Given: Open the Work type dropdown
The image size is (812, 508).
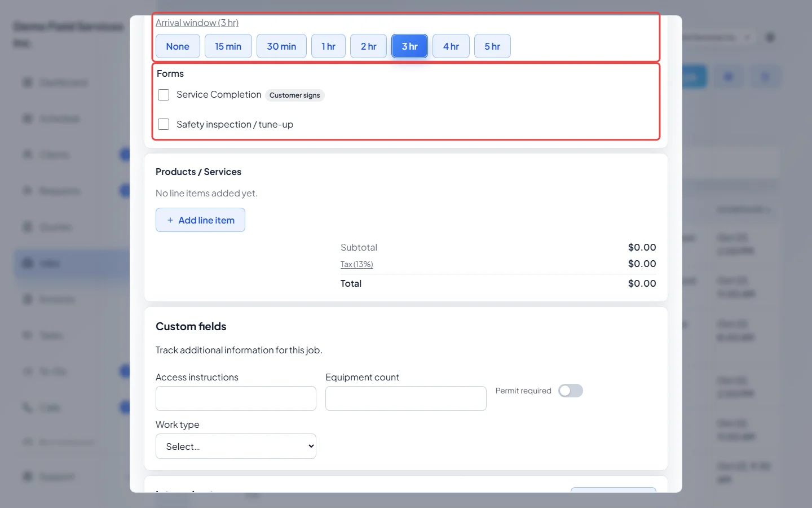Looking at the screenshot, I should [236, 446].
